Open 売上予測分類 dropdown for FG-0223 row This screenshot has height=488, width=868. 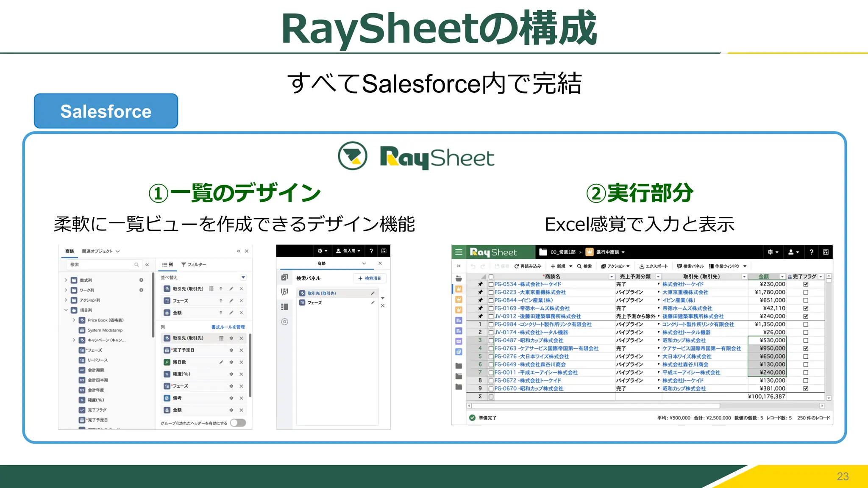[659, 292]
